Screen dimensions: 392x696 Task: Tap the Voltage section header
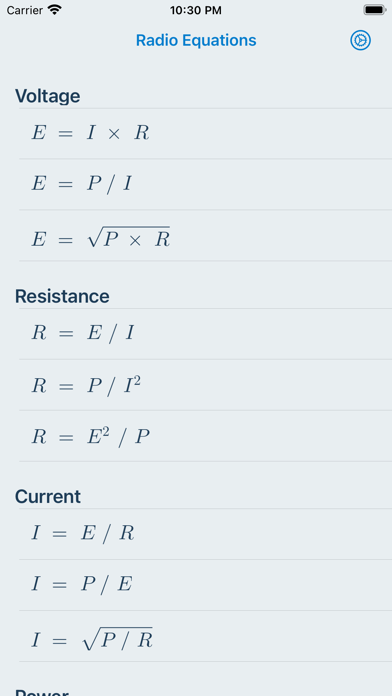point(48,96)
